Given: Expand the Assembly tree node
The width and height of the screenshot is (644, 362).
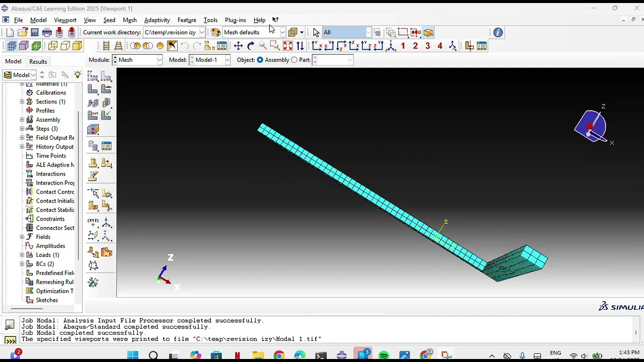Looking at the screenshot, I should 22,120.
